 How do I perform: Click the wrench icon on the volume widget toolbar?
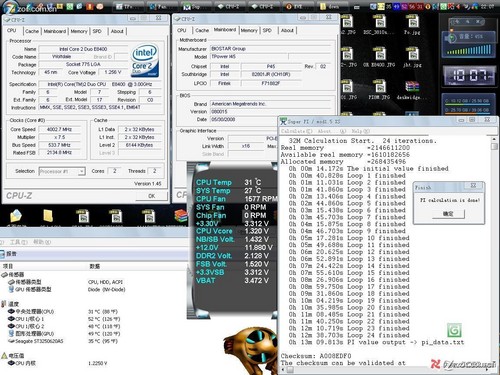tap(468, 22)
